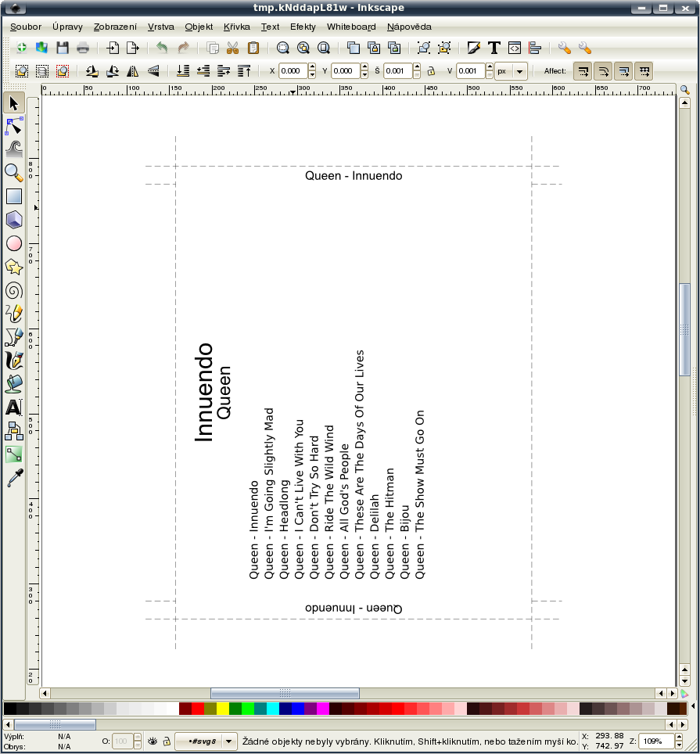Open the units px dropdown

pyautogui.click(x=512, y=71)
